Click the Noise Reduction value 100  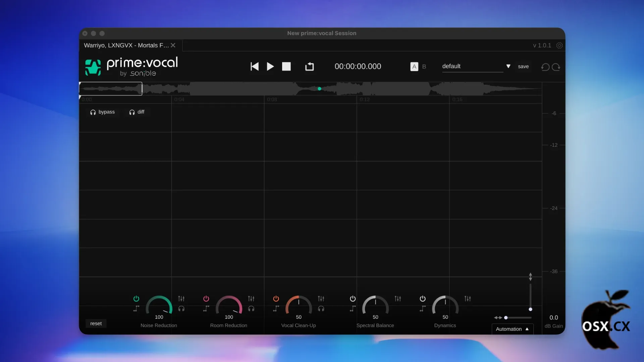click(159, 317)
